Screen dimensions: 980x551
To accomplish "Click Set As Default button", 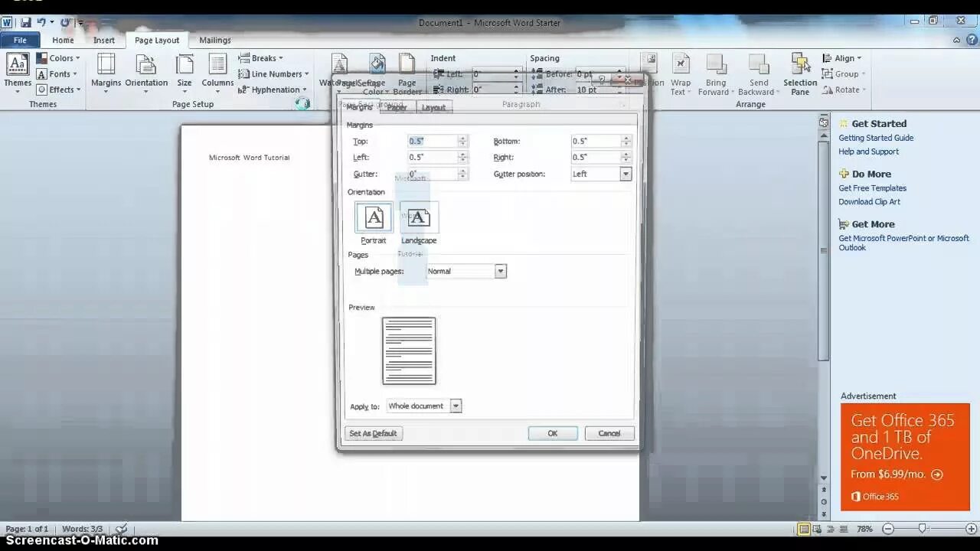I will click(374, 433).
